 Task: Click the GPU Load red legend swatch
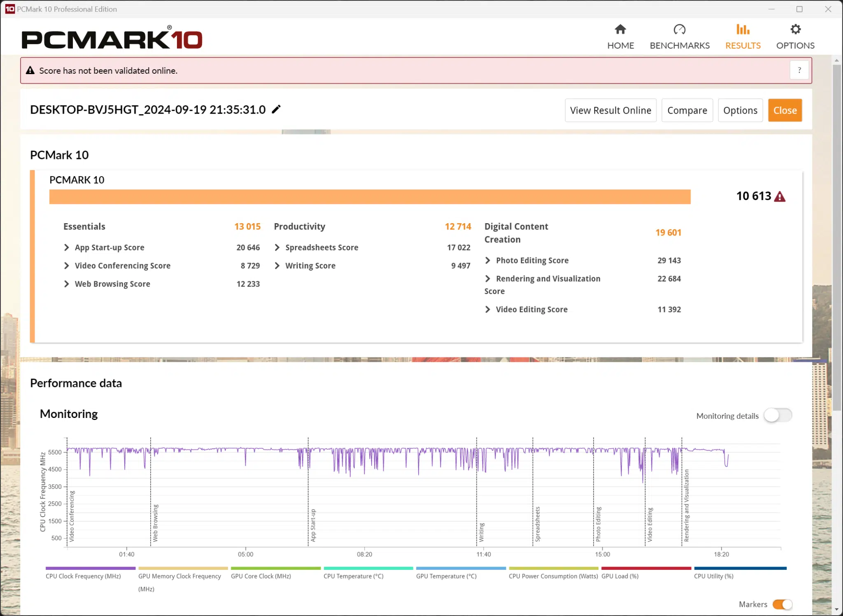[646, 568]
